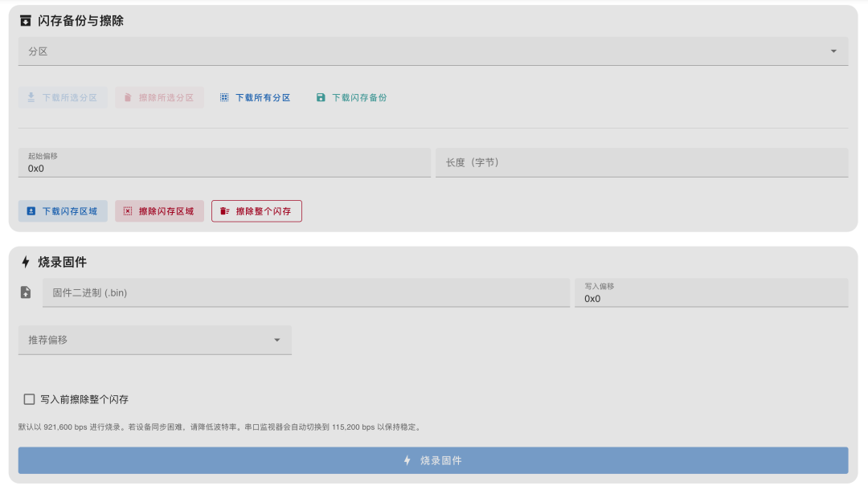
Task: Click the 烧录固件 section heading text
Action: 62,262
